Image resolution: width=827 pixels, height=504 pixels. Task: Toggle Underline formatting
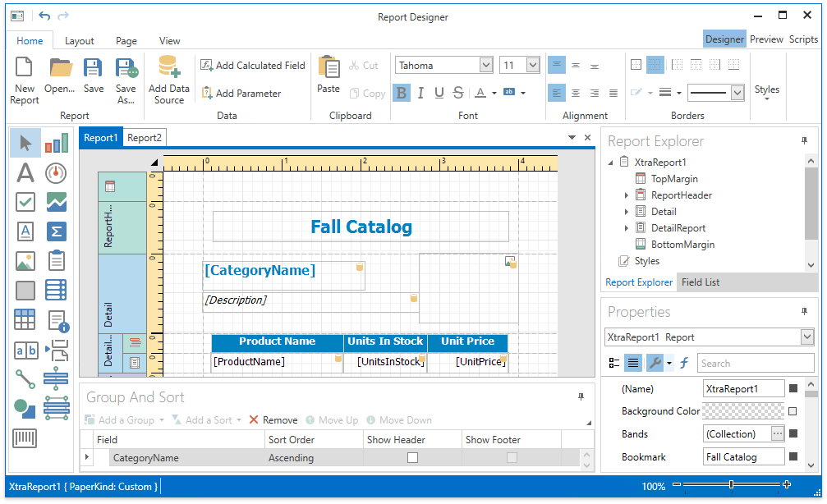point(439,93)
